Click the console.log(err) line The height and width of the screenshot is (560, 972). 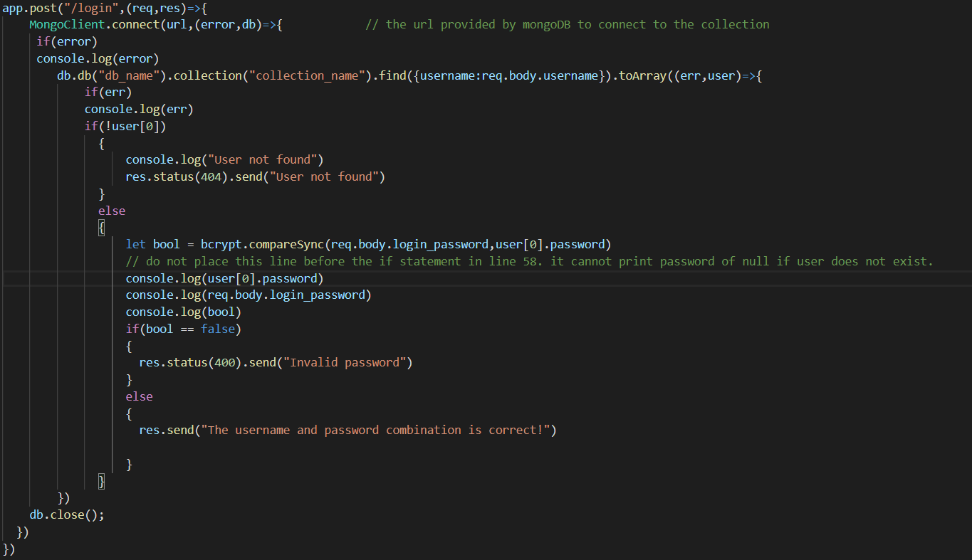click(139, 109)
